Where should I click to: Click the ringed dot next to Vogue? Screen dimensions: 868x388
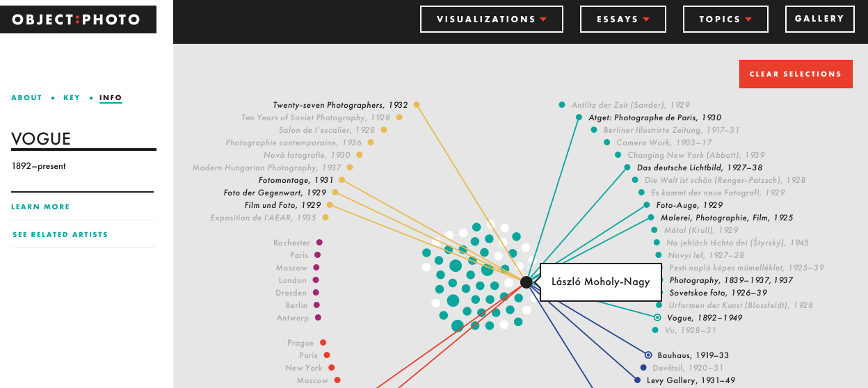[657, 318]
